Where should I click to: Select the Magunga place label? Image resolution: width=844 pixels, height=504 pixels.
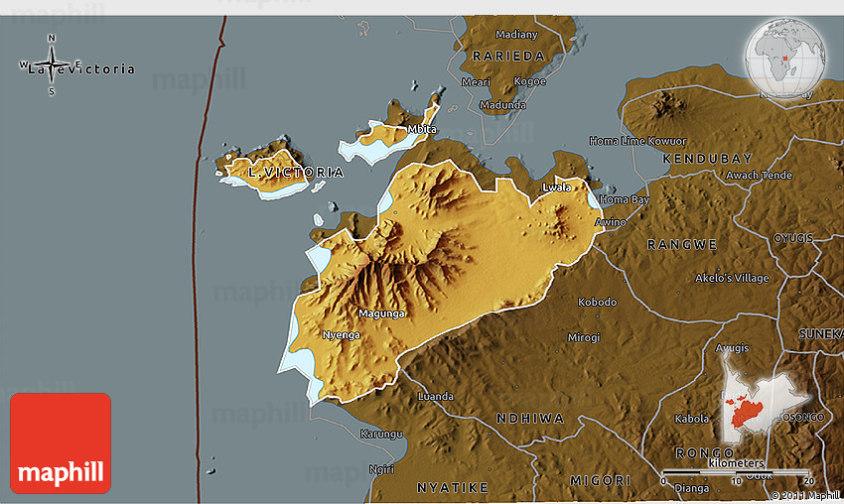click(x=381, y=314)
